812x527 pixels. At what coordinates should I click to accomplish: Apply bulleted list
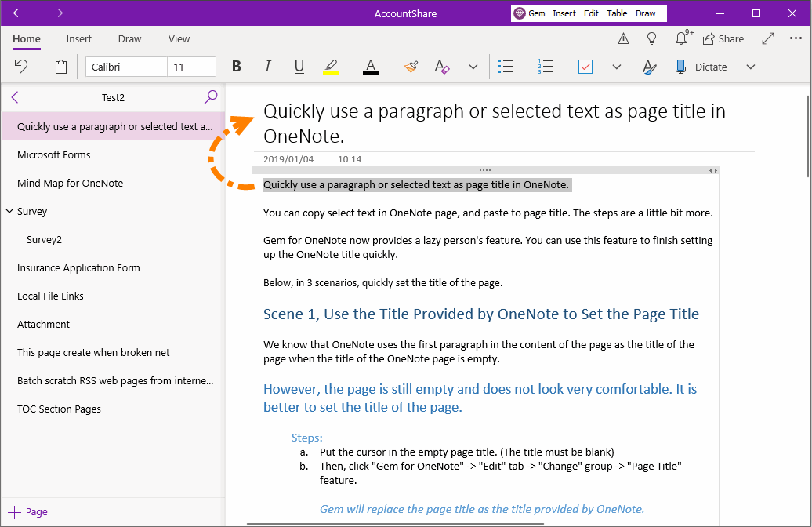tap(506, 67)
